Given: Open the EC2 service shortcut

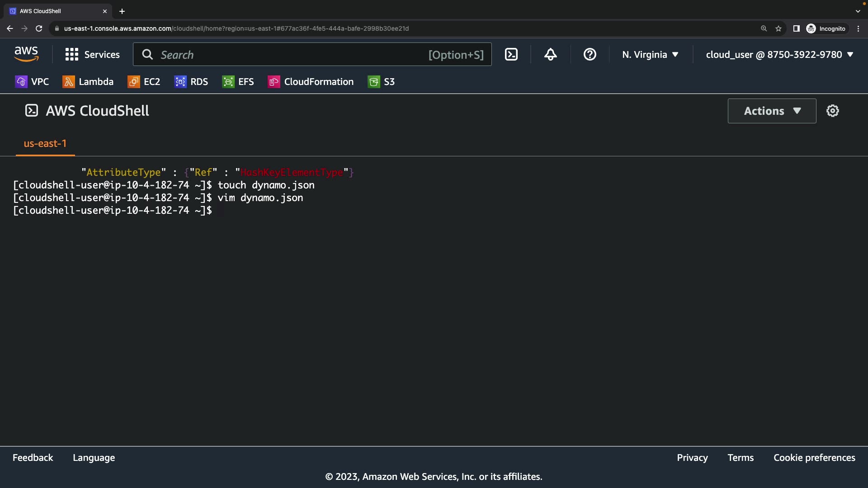Looking at the screenshot, I should click(x=144, y=82).
